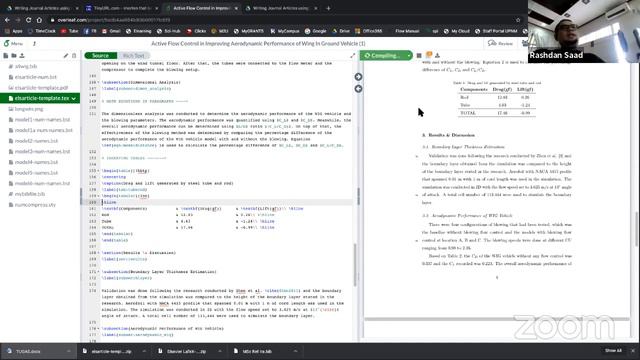The image size is (640, 360).
Task: Open the elsarticle-template.tex file menu chevron
Action: 73,98
